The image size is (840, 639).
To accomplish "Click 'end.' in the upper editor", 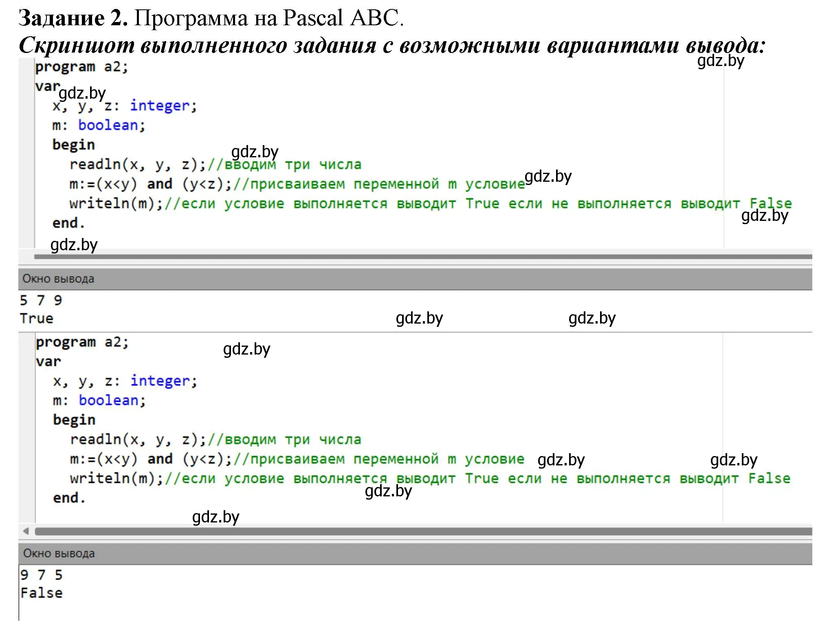I will pyautogui.click(x=69, y=223).
